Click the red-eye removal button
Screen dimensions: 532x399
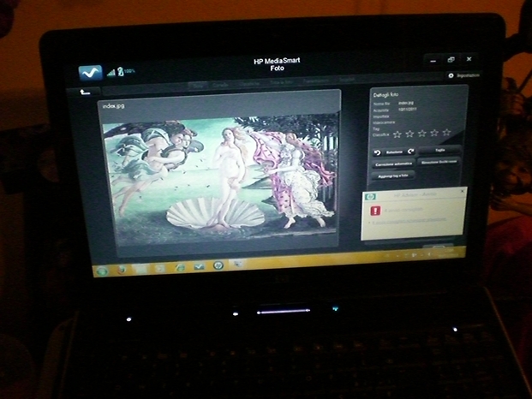point(439,162)
